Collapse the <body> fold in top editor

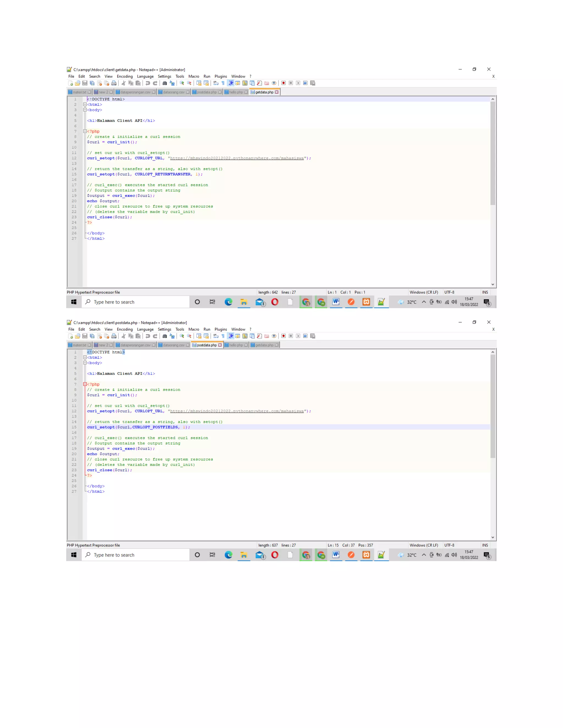coord(85,110)
